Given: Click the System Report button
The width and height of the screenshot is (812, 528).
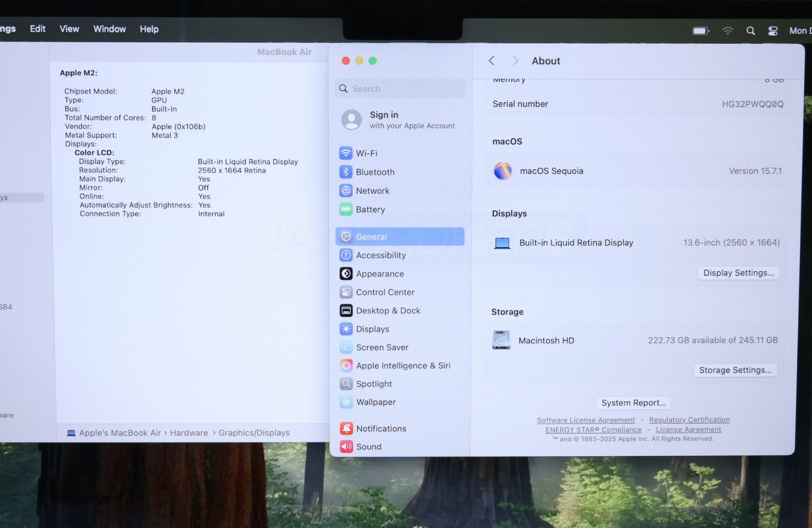Looking at the screenshot, I should point(633,403).
